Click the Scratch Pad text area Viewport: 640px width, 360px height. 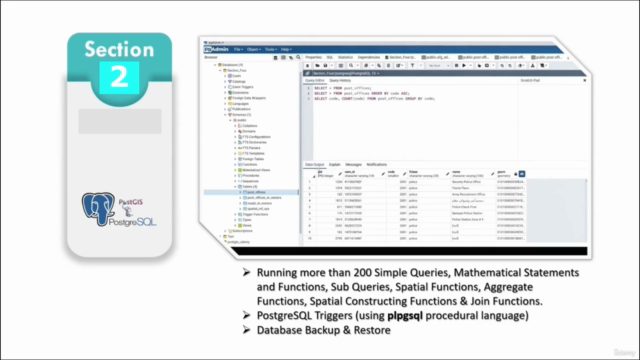click(553, 122)
